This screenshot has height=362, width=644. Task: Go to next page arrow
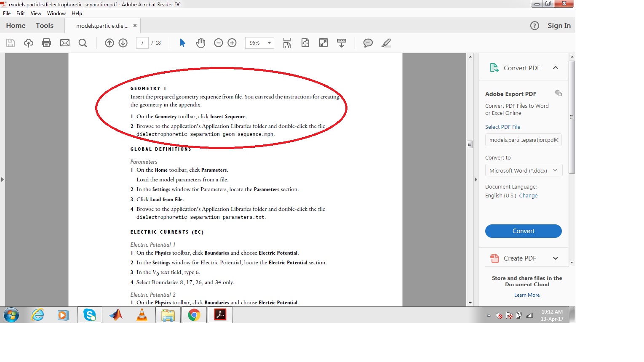pyautogui.click(x=123, y=43)
